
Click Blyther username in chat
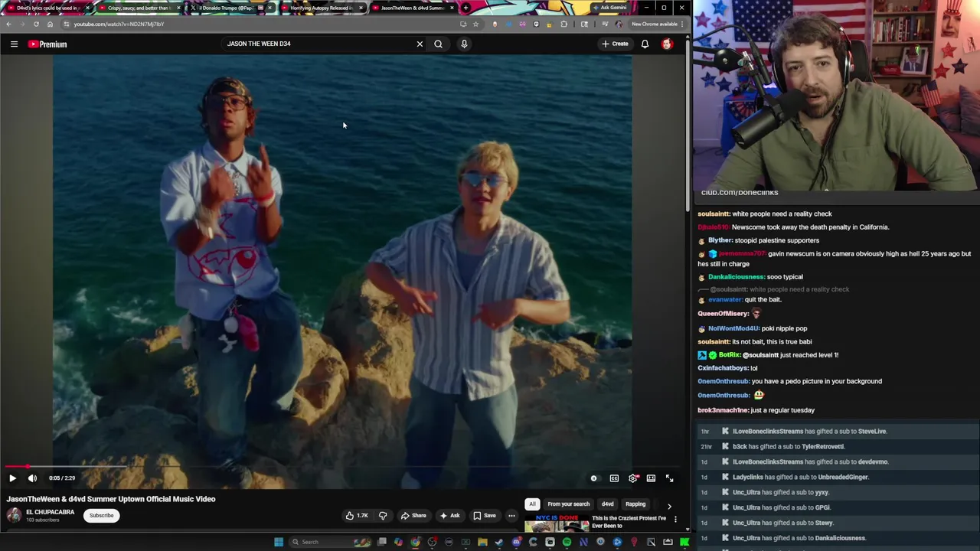720,240
